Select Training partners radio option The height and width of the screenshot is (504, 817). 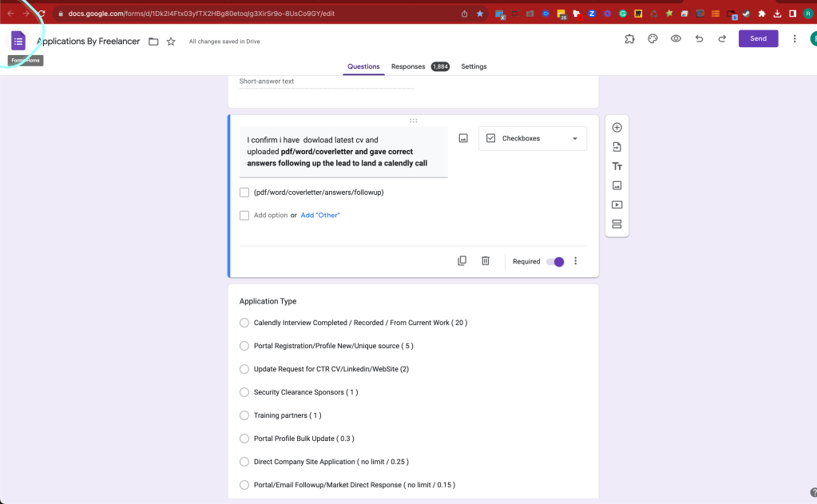244,415
